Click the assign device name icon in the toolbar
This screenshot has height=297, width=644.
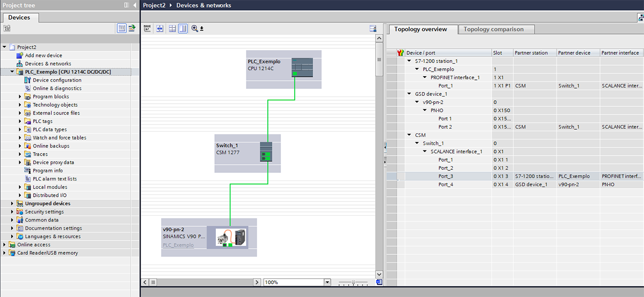147,28
